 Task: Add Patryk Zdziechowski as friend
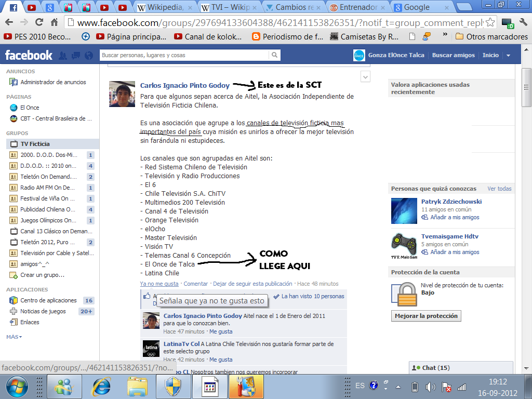455,217
